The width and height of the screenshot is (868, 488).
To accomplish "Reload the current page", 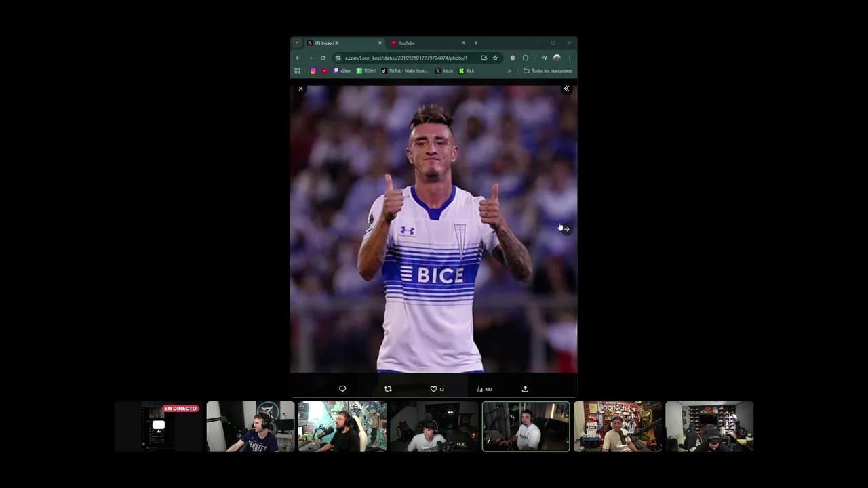I will coord(323,58).
